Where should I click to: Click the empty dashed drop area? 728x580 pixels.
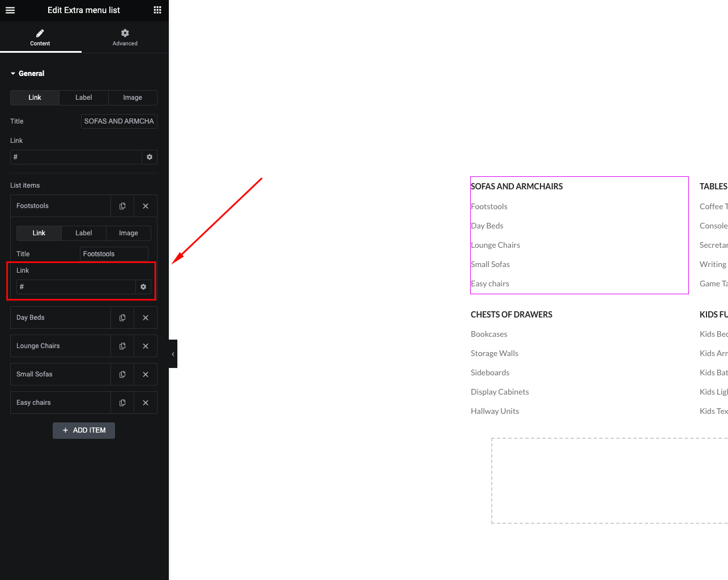point(610,481)
